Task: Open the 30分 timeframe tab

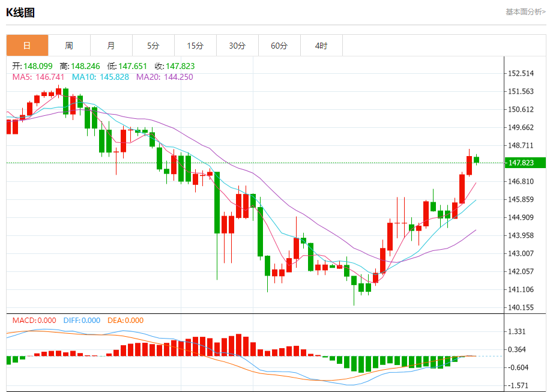Action: pos(238,45)
